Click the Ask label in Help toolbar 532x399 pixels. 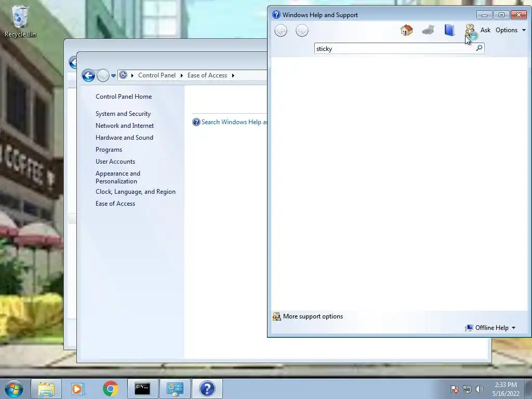click(x=485, y=30)
